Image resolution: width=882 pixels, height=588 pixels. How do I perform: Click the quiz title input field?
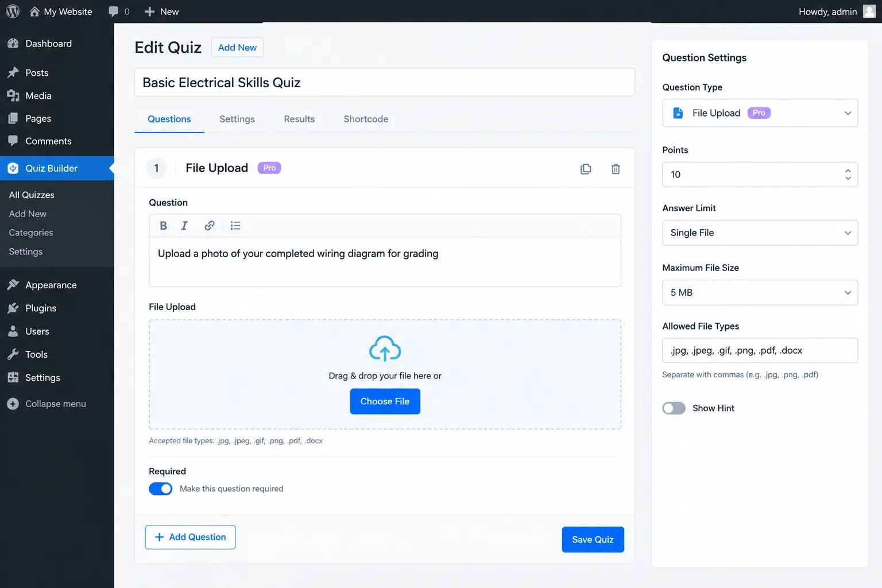pos(384,82)
